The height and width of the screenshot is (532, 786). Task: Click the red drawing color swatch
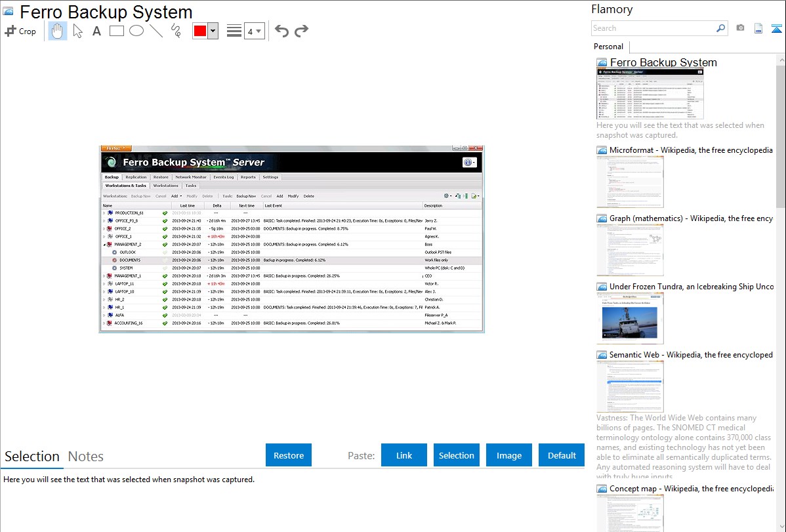pyautogui.click(x=200, y=31)
